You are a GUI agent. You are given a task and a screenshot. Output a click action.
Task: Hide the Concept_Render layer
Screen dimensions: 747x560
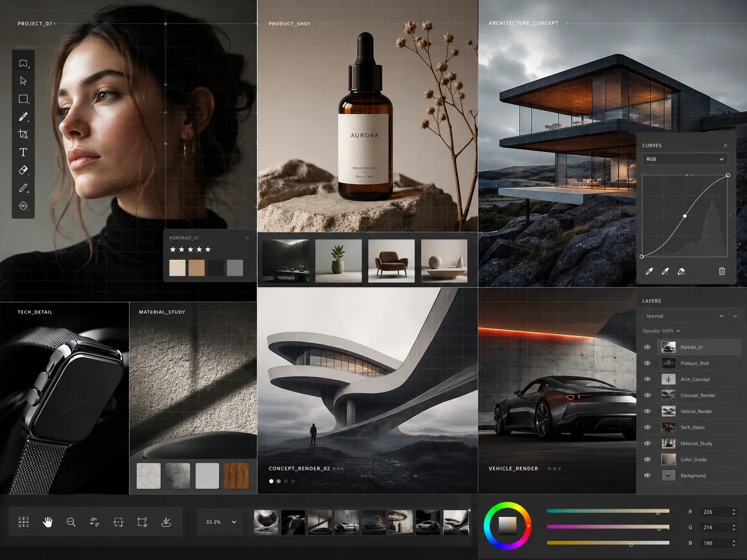click(x=647, y=395)
